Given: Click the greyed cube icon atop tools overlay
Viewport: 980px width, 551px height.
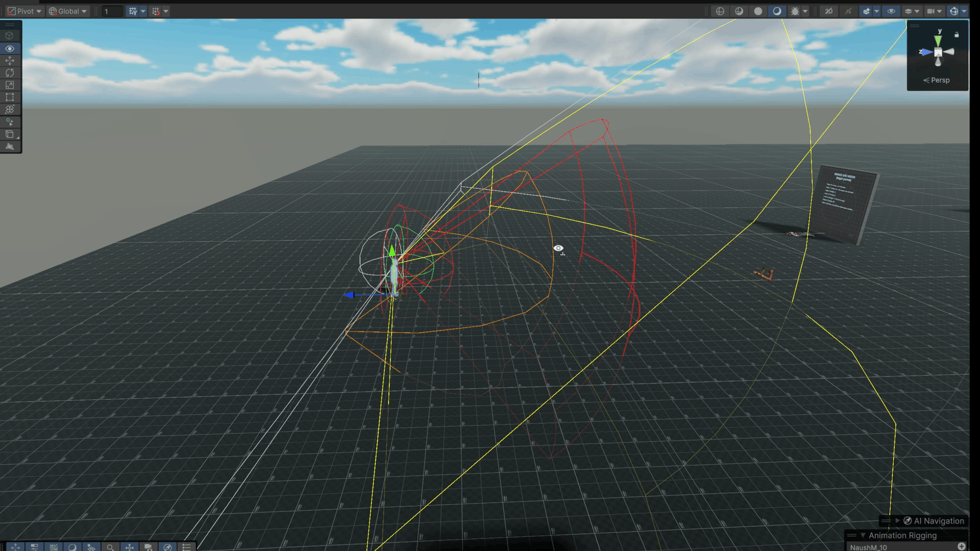Looking at the screenshot, I should tap(10, 36).
